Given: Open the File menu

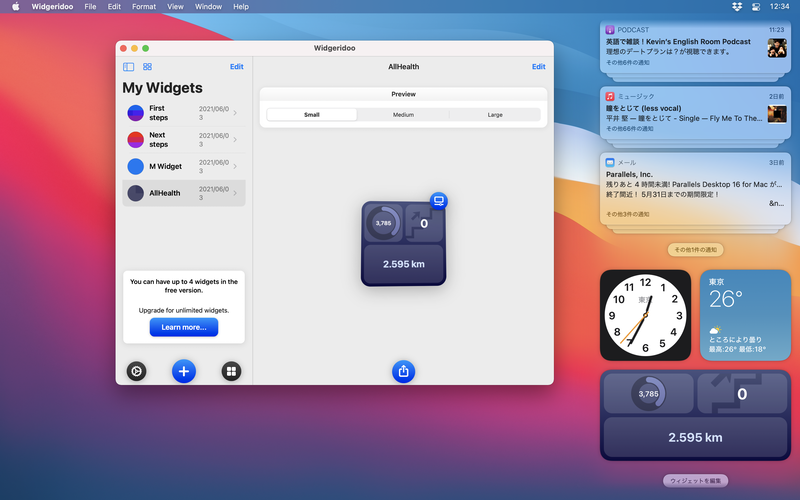Looking at the screenshot, I should click(90, 7).
